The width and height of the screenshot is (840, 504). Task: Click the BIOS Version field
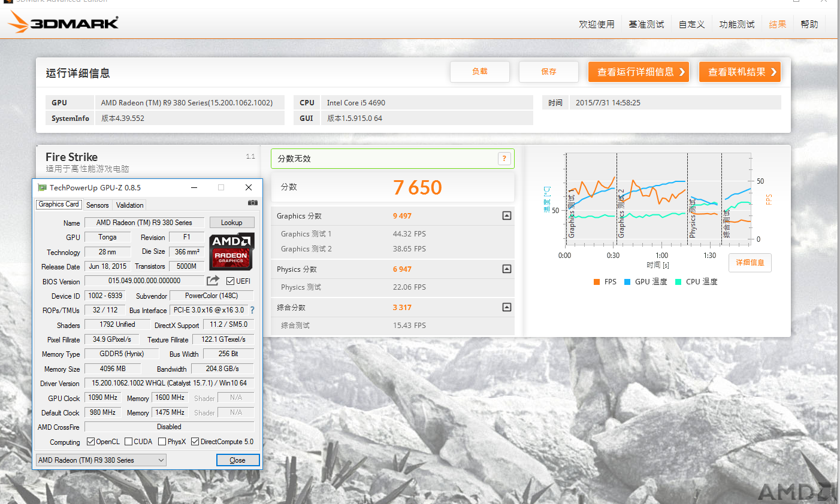click(144, 280)
